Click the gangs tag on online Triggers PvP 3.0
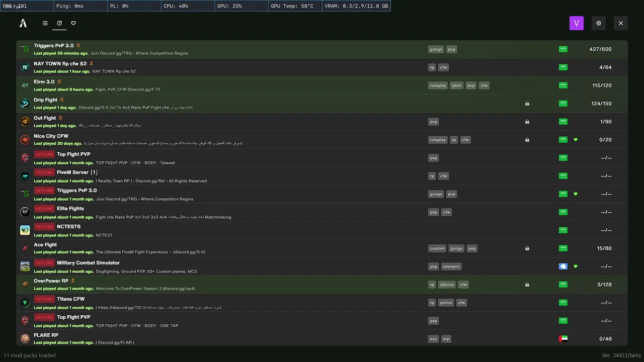The width and height of the screenshot is (644, 362). (x=436, y=49)
